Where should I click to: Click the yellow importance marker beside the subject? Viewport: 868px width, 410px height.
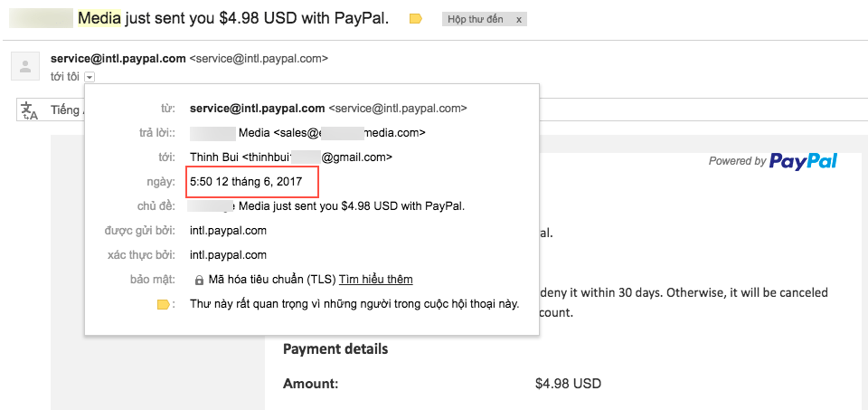[x=415, y=19]
